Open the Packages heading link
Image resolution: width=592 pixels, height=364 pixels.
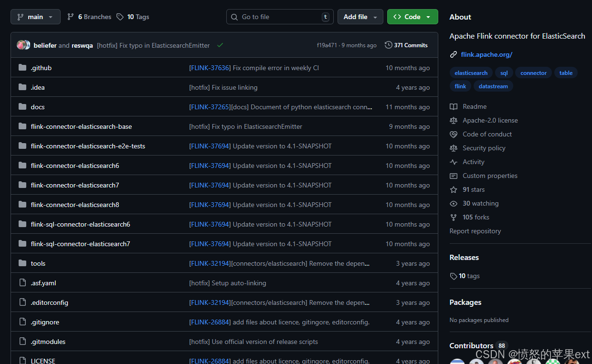pos(465,302)
